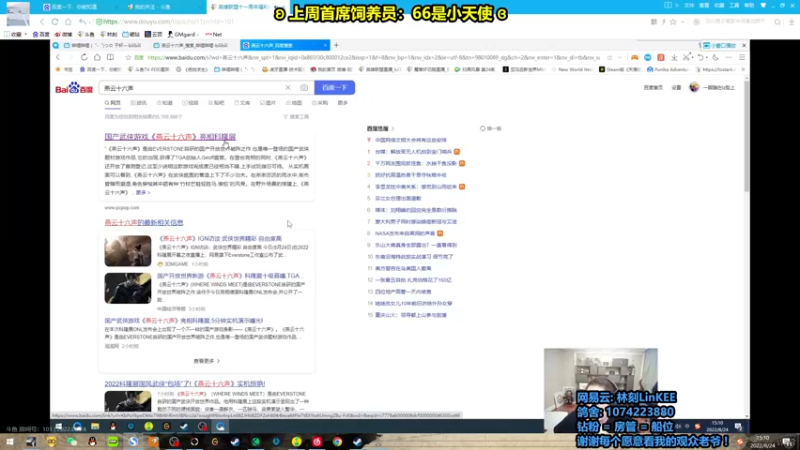This screenshot has width=800, height=450.
Task: Open the inner browser downloads icon
Action: [674, 57]
